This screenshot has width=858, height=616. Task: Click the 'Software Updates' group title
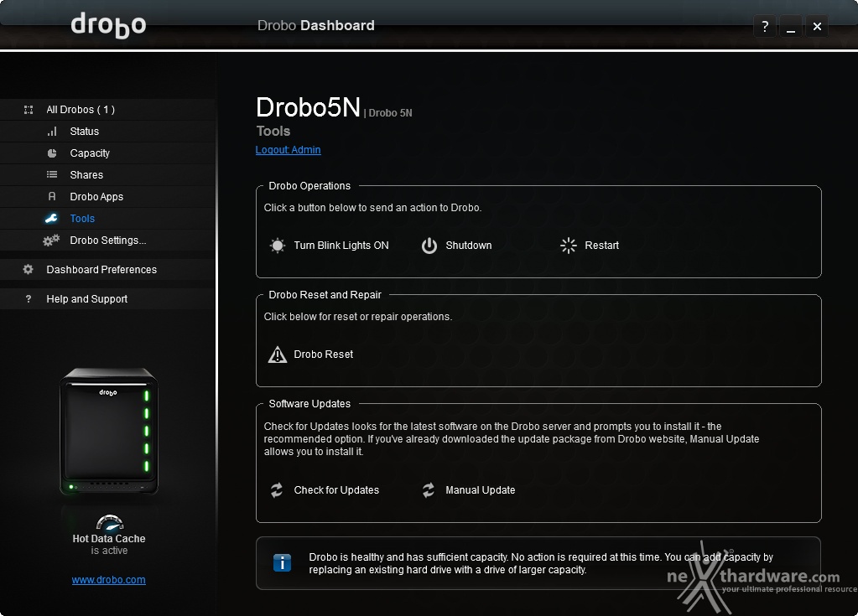point(309,404)
